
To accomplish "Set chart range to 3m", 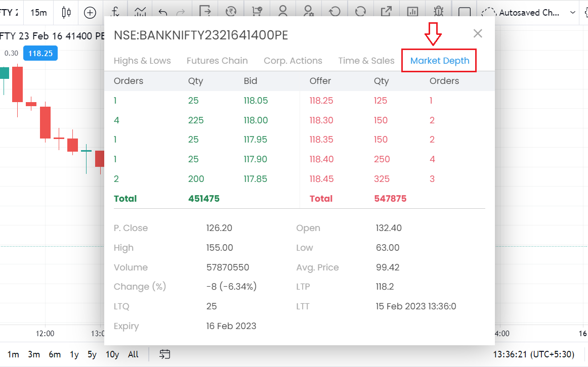I will tap(34, 354).
